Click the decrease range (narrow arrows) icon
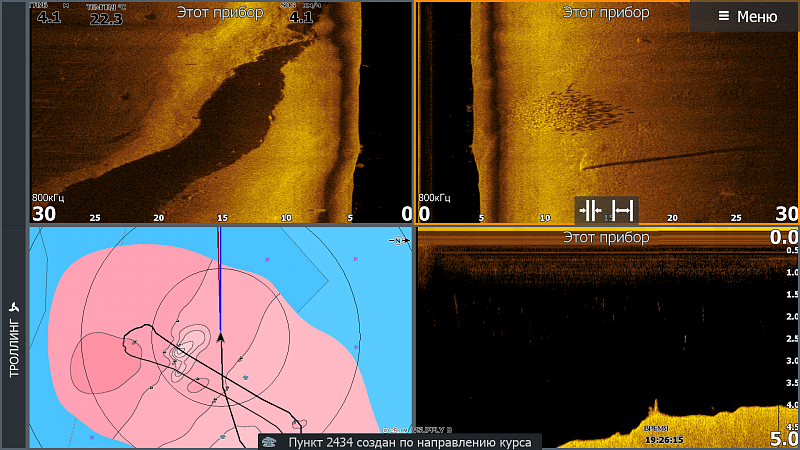 [x=590, y=210]
